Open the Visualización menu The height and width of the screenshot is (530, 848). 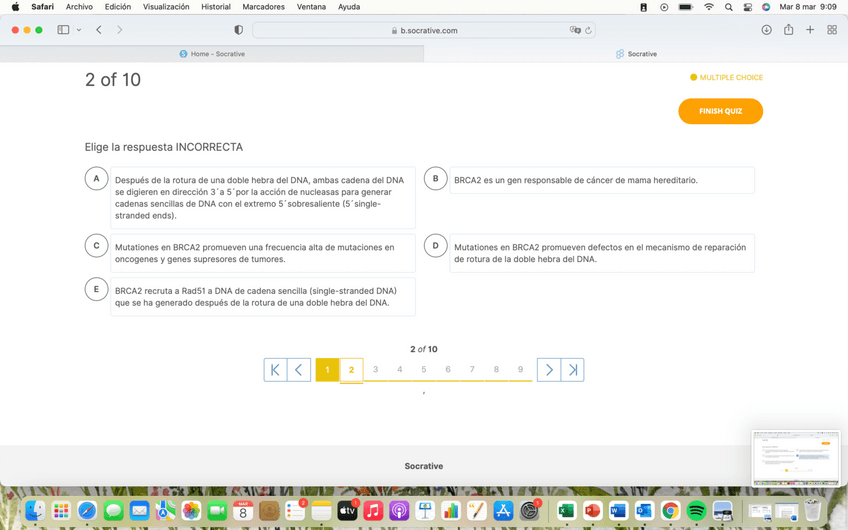click(166, 7)
